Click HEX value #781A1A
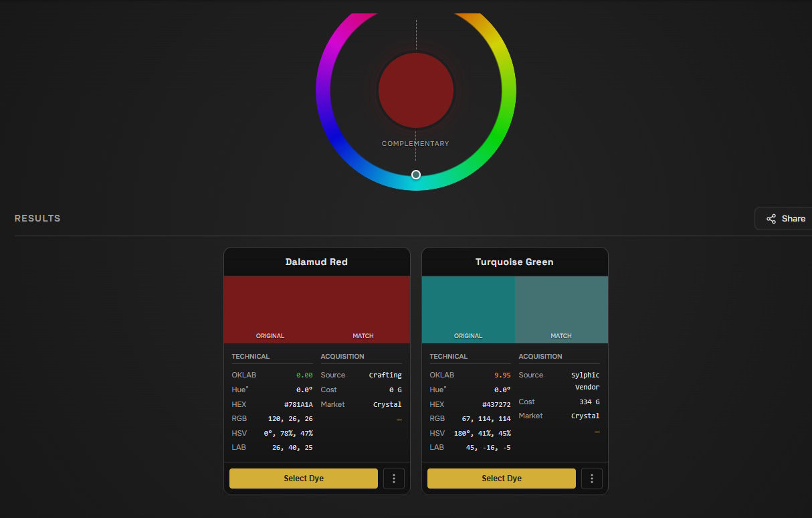Screen dimensions: 812x518 click(x=298, y=404)
